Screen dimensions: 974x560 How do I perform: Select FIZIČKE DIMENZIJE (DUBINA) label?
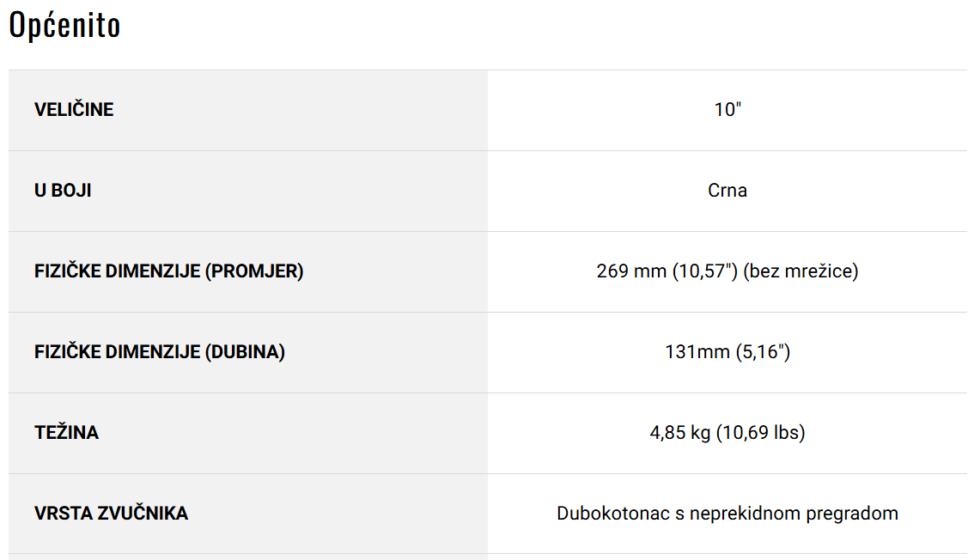pyautogui.click(x=160, y=352)
